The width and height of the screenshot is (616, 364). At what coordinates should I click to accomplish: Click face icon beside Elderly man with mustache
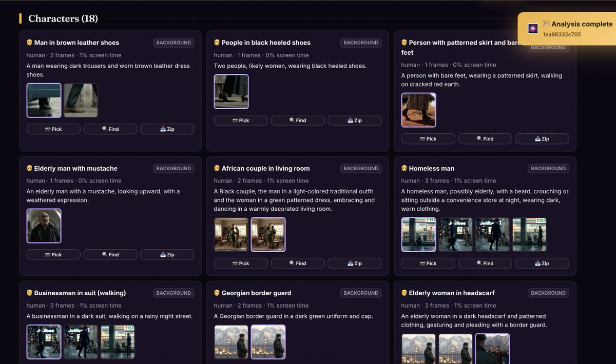click(x=30, y=168)
